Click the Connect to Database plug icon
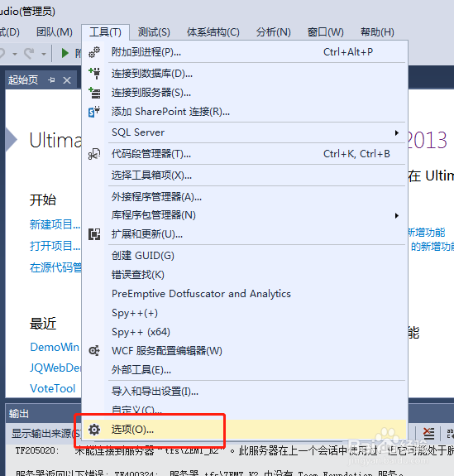This screenshot has width=454, height=476. [x=94, y=74]
